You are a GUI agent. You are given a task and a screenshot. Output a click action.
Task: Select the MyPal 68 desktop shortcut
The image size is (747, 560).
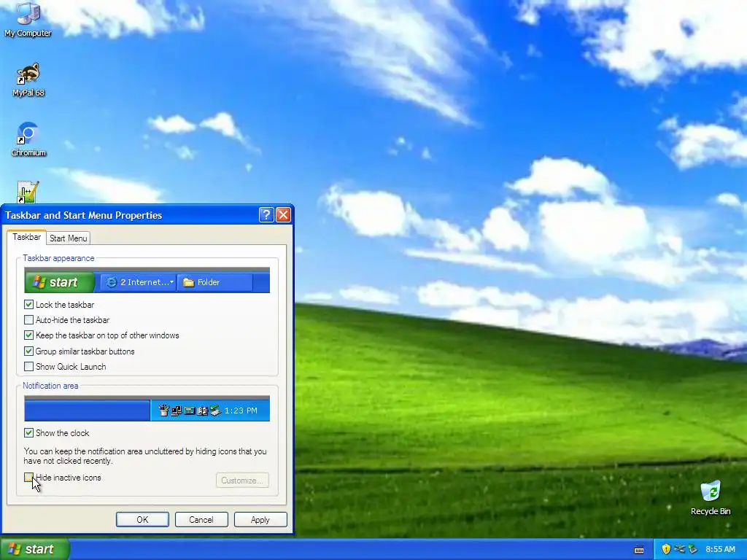28,79
